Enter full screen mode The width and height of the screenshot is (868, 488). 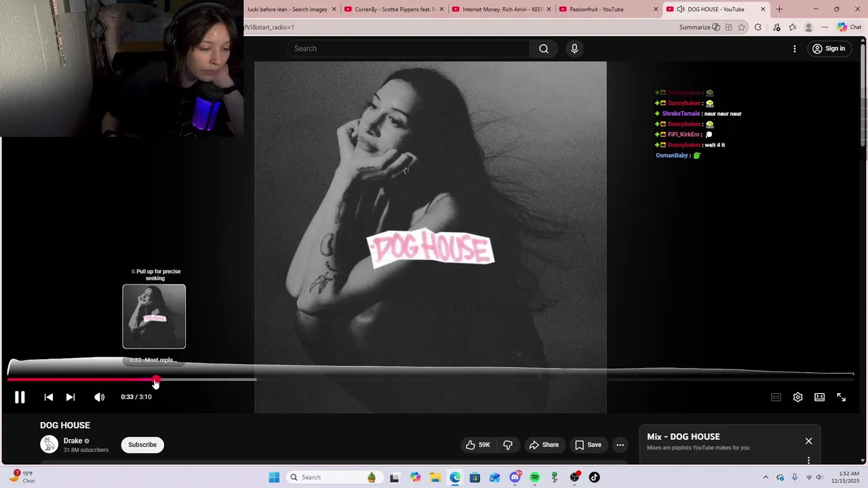[x=842, y=397]
